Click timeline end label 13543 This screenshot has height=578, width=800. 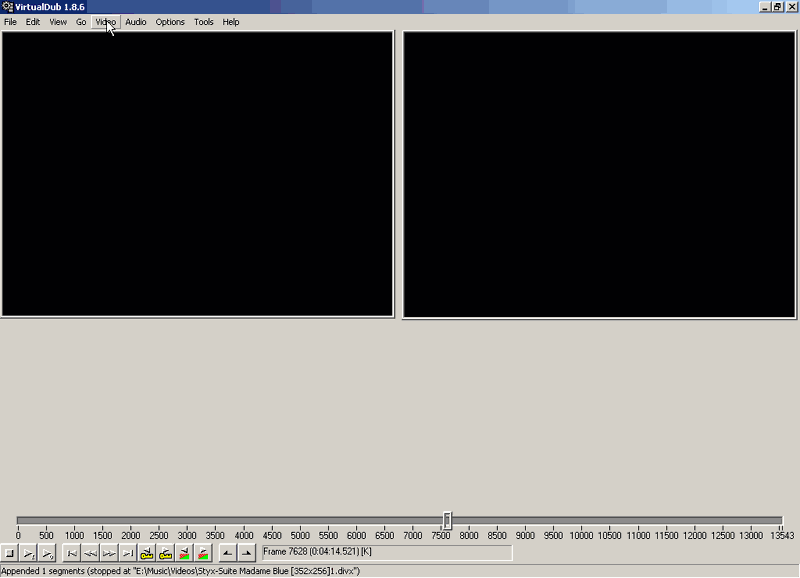pyautogui.click(x=782, y=536)
